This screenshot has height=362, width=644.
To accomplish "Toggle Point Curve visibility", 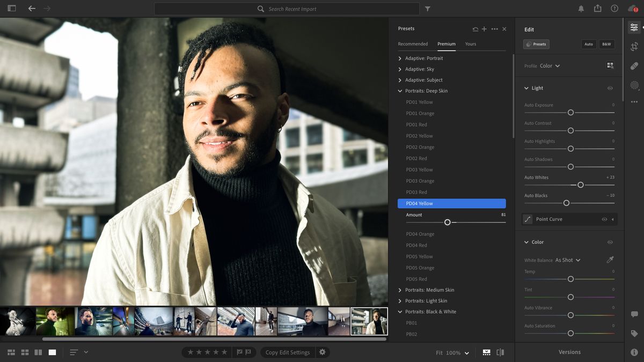I will (604, 219).
